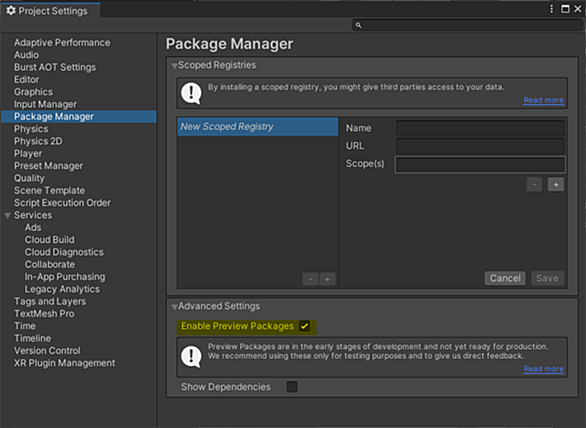Collapse the Scoped Registries section
This screenshot has width=586, height=428.
[x=174, y=66]
